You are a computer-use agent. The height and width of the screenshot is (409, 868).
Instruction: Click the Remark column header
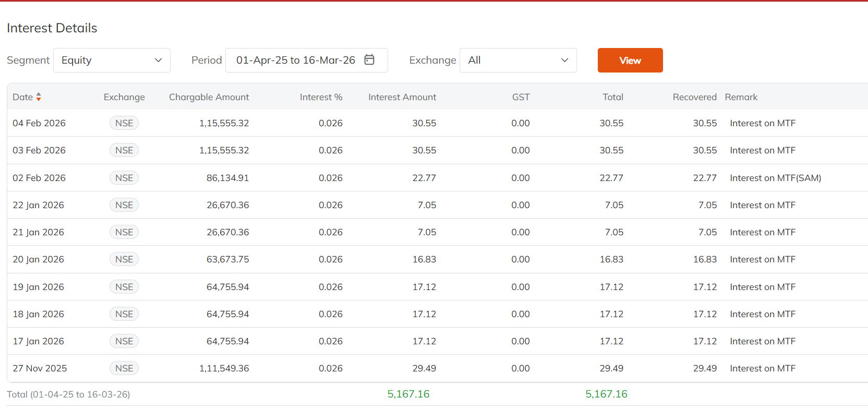pos(741,97)
